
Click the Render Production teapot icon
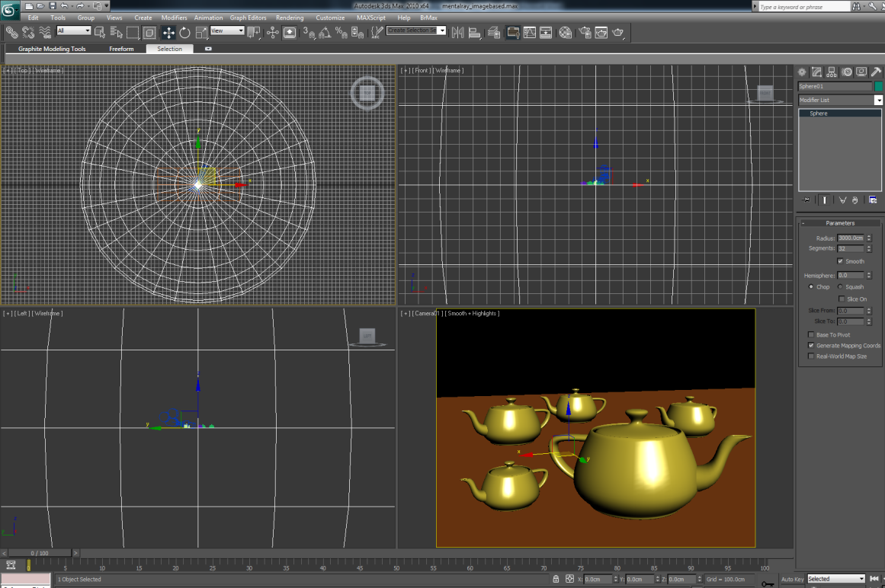tap(618, 33)
